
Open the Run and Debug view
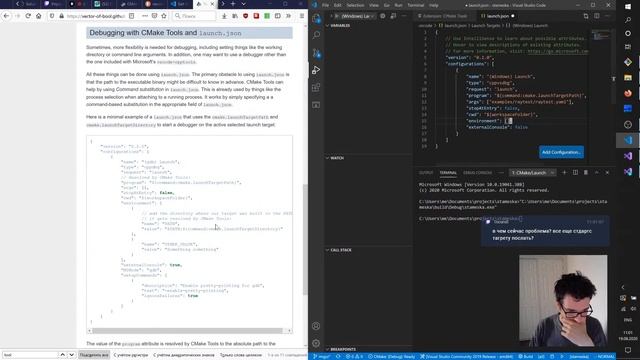pos(316,70)
